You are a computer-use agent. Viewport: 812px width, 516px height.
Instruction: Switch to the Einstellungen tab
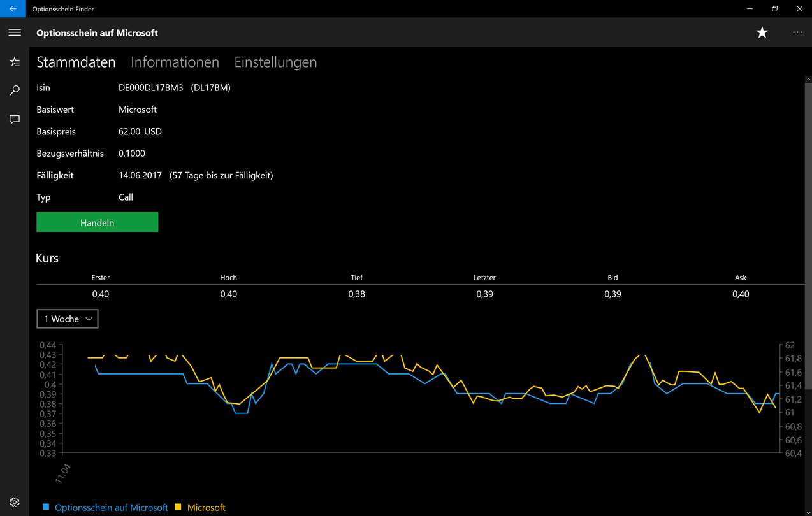coord(275,62)
